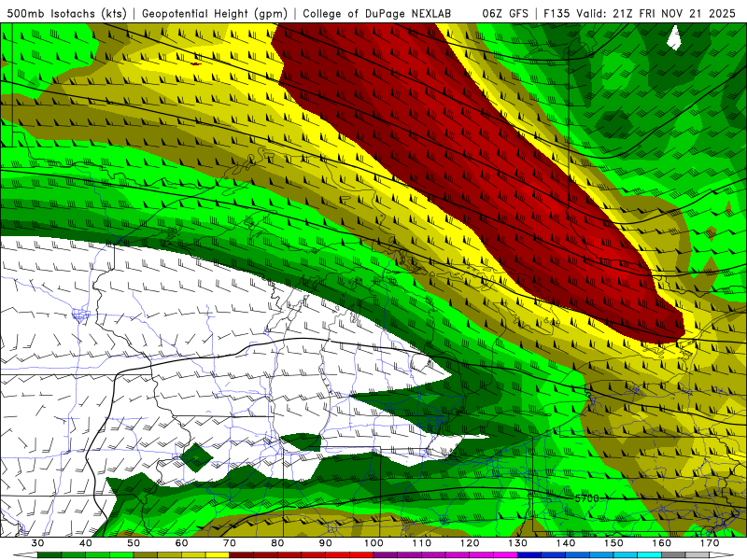This screenshot has width=747, height=560.
Task: Click the dark gray swatch below 160
Action: [x=673, y=555]
